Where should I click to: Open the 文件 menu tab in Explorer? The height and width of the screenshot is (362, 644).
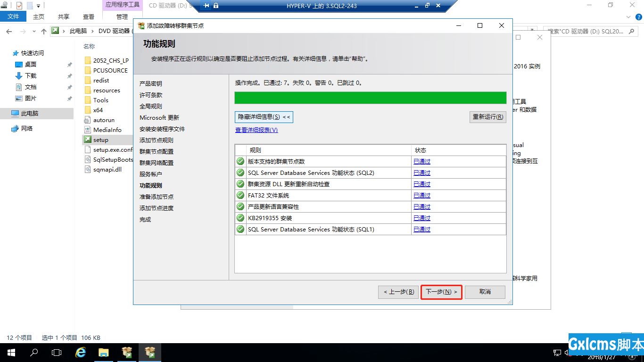point(13,16)
